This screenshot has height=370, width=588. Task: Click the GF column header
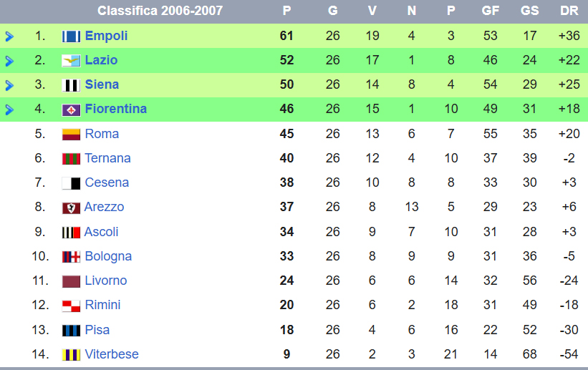(491, 11)
